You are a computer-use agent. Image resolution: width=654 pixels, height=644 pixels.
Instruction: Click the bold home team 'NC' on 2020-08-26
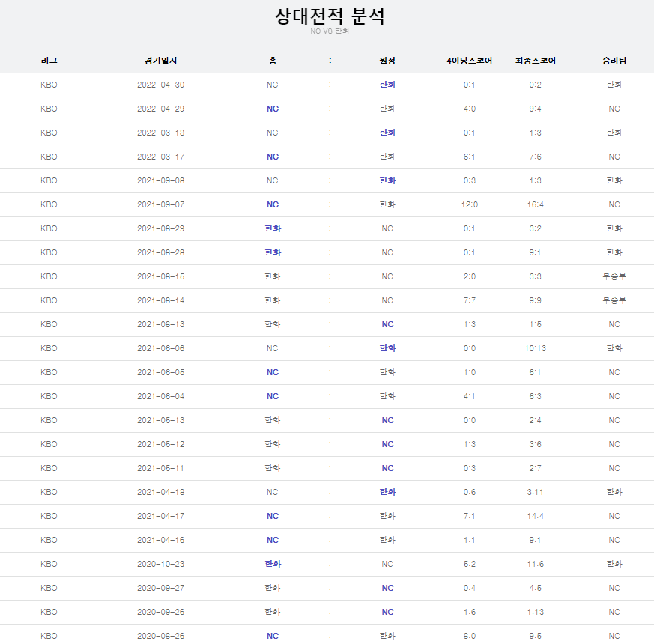click(x=273, y=636)
